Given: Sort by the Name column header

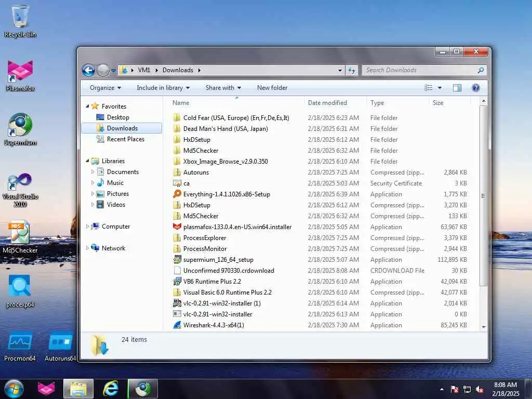Looking at the screenshot, I should tap(236, 103).
